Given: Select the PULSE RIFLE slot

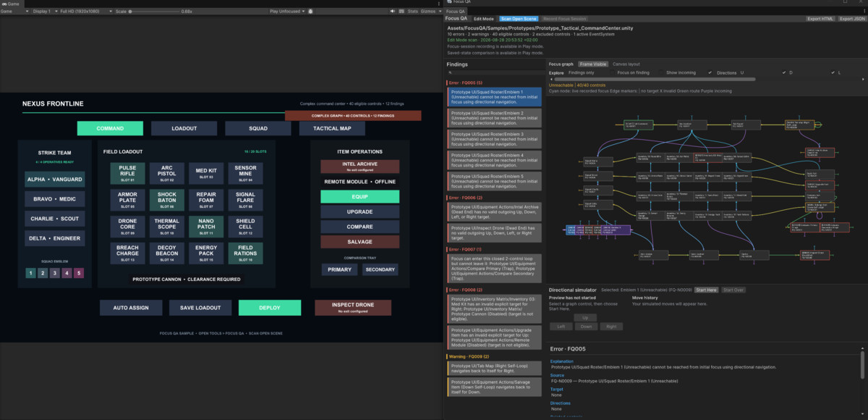Looking at the screenshot, I should tap(128, 173).
